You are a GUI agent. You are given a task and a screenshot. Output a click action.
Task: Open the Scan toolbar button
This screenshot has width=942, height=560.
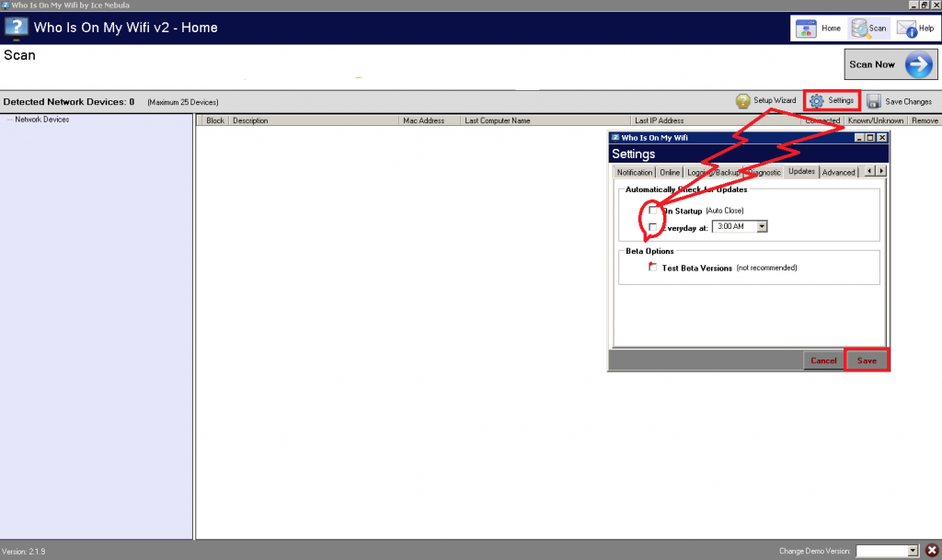coord(868,29)
